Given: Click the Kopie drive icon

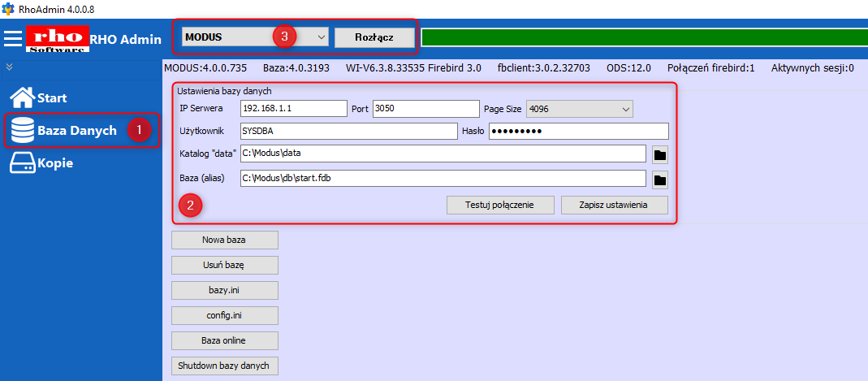Looking at the screenshot, I should 21,163.
